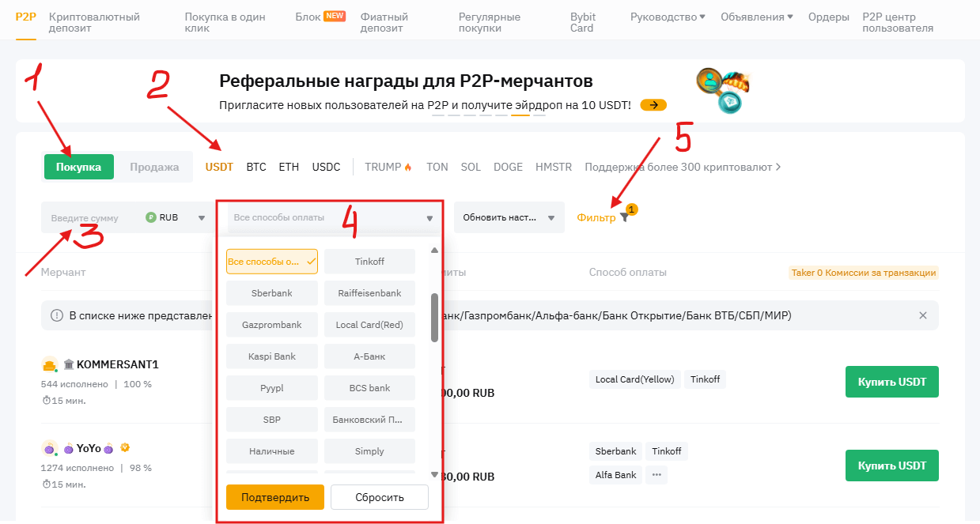This screenshot has height=524, width=980.
Task: Open the RUB currency dropdown
Action: (176, 217)
